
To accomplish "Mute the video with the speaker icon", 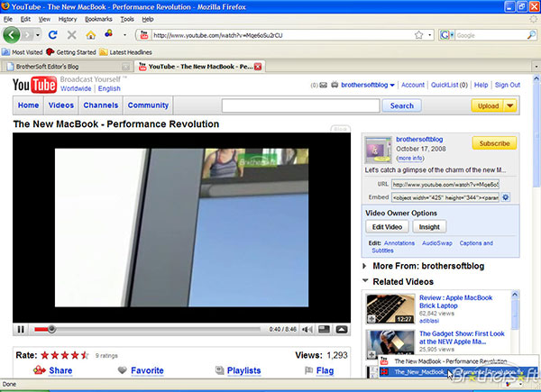I will coord(307,329).
